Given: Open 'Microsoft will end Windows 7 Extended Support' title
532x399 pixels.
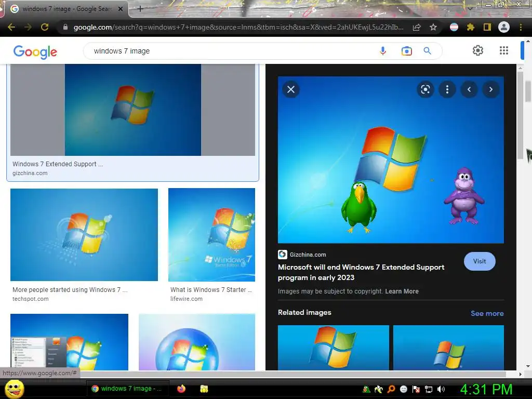Looking at the screenshot, I should click(361, 272).
